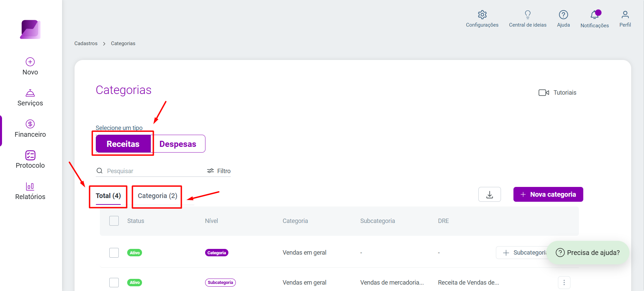This screenshot has height=291, width=644.
Task: Select the Despesas type
Action: pyautogui.click(x=178, y=144)
